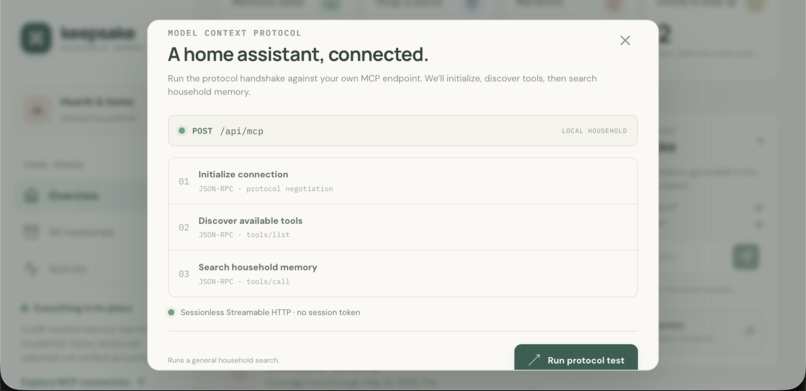806x391 pixels.
Task: Click the Sessionless Streamable HTTP status text
Action: point(270,312)
